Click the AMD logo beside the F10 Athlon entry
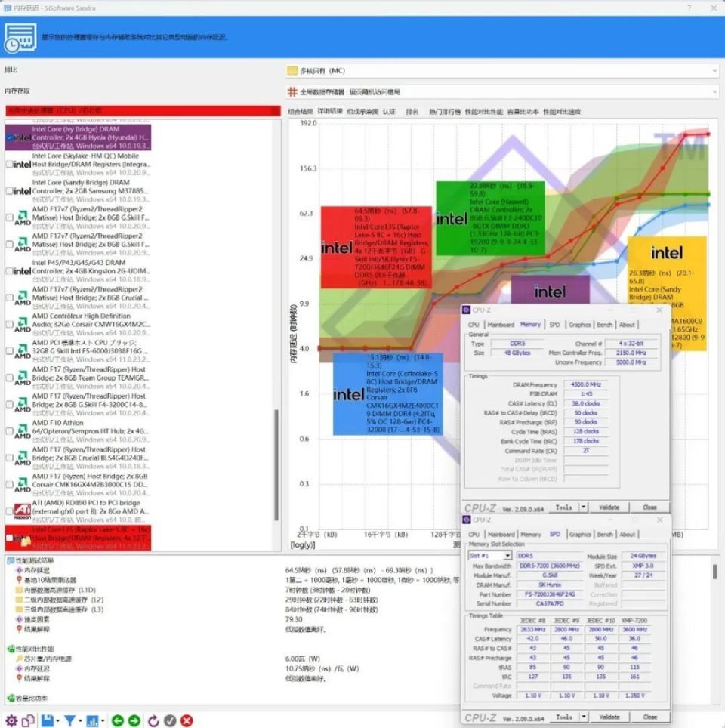 coord(23,431)
